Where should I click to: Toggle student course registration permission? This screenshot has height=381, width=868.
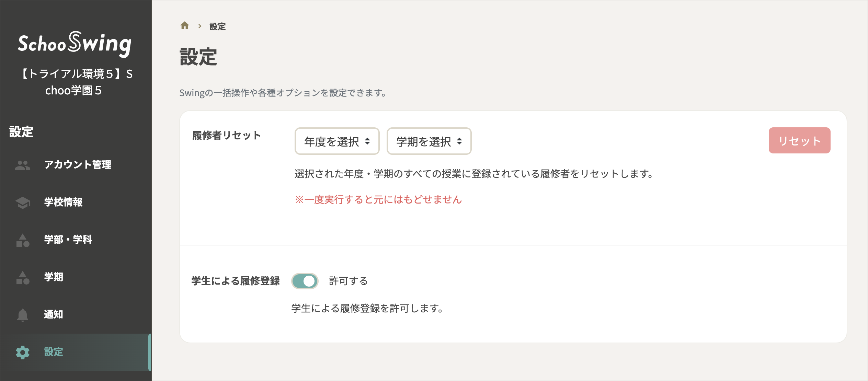[x=305, y=281]
